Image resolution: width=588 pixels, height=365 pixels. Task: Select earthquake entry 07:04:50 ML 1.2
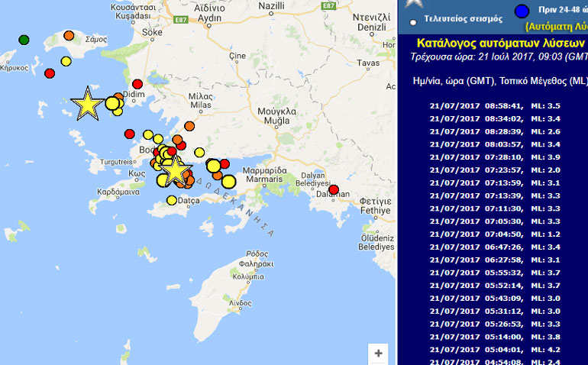click(495, 234)
